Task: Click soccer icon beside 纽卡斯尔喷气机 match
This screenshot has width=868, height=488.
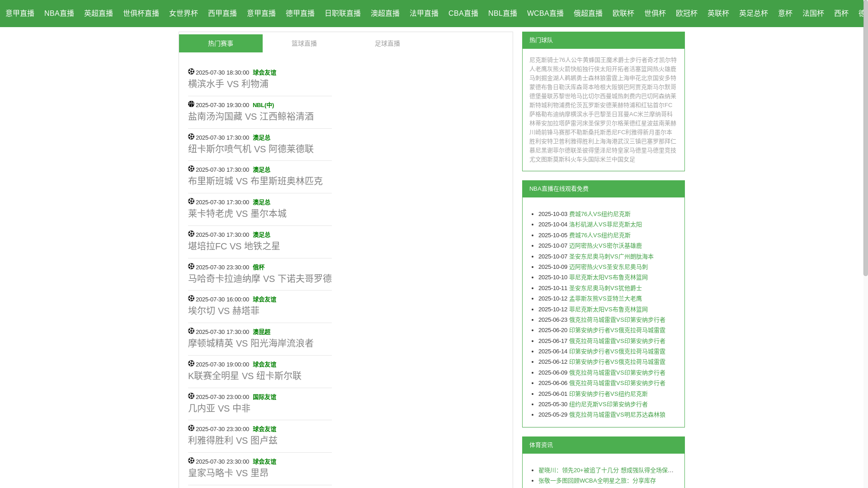Action: coord(191,136)
